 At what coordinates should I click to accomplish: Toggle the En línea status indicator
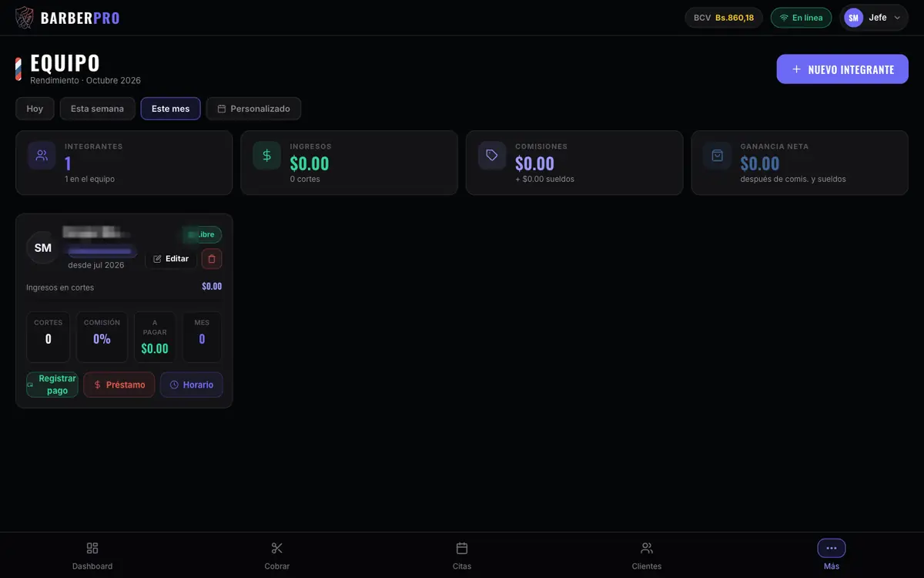pyautogui.click(x=801, y=18)
